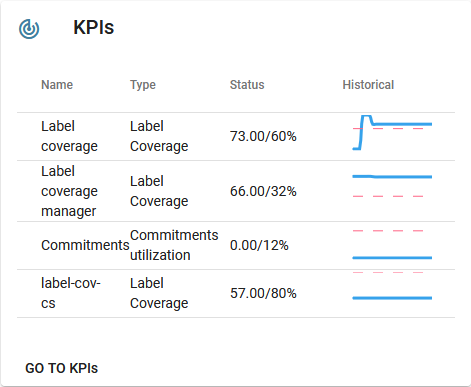Viewport: 471px width, 387px height.
Task: Click Label Coverage type in 73.00/60% row
Action: [159, 136]
